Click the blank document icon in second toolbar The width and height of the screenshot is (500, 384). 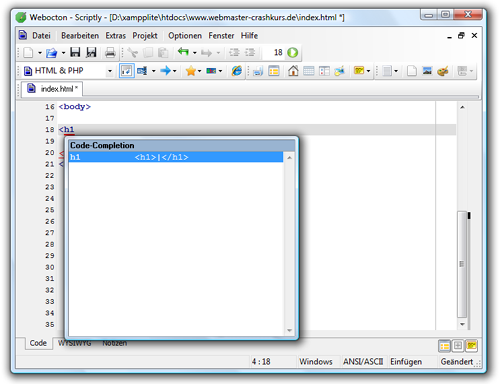click(412, 71)
